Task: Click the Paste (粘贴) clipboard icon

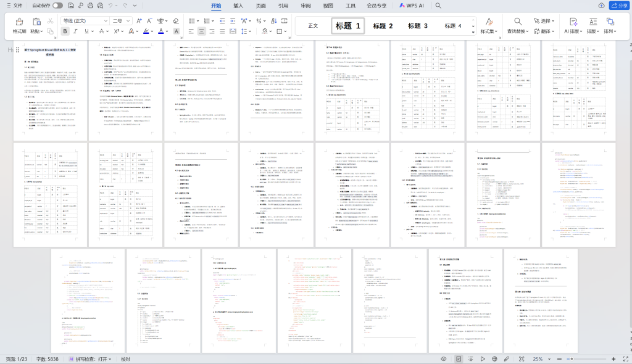Action: (x=36, y=22)
